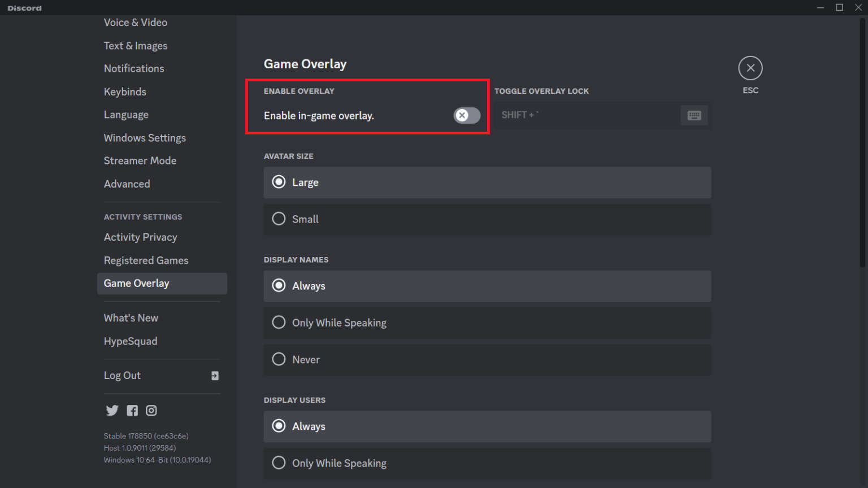This screenshot has height=488, width=868.
Task: Open Notifications settings
Action: (x=134, y=68)
